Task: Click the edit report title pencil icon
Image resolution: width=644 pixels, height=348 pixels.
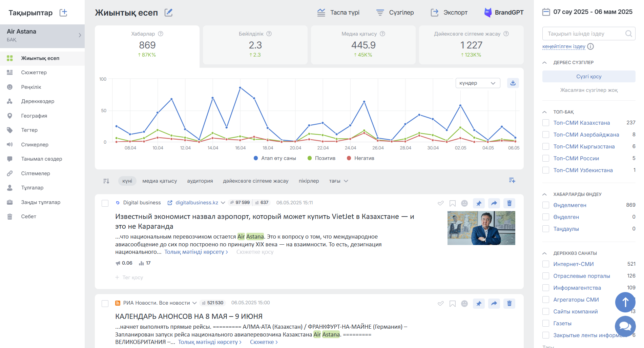Action: click(x=168, y=13)
